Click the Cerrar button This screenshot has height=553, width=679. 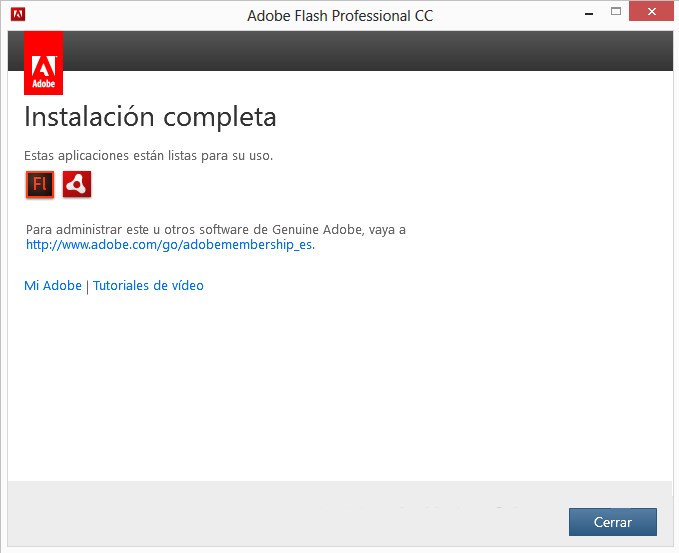point(613,522)
